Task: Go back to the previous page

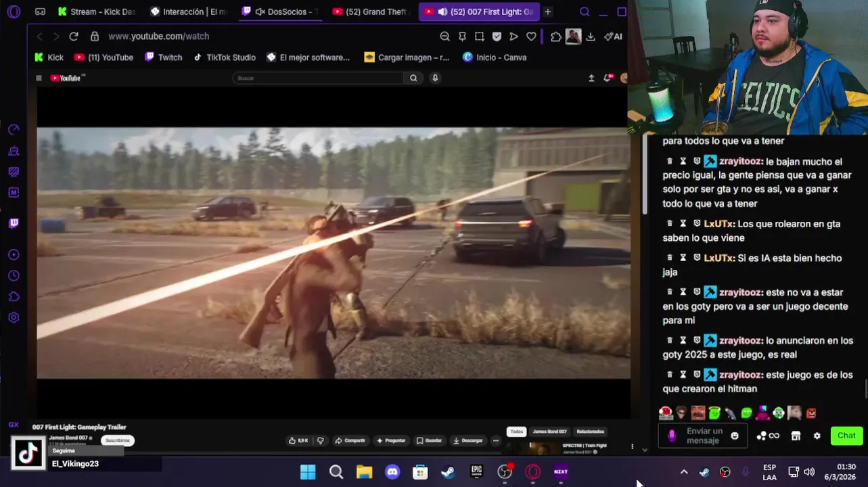Action: [x=39, y=37]
